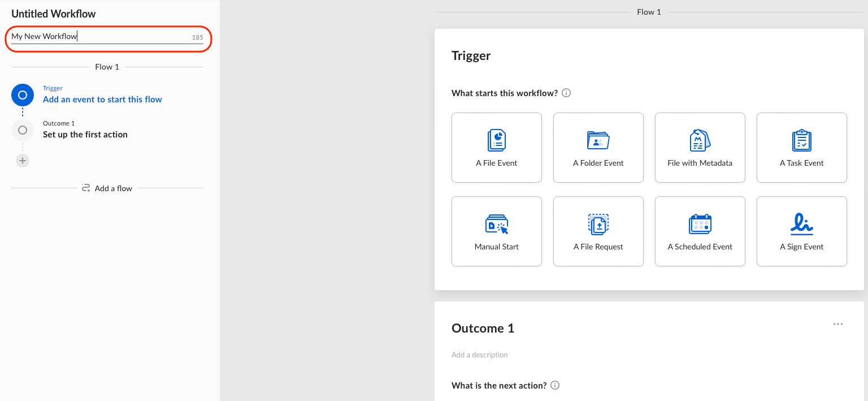Select the A File Request trigger
The width and height of the screenshot is (868, 401).
click(x=598, y=231)
